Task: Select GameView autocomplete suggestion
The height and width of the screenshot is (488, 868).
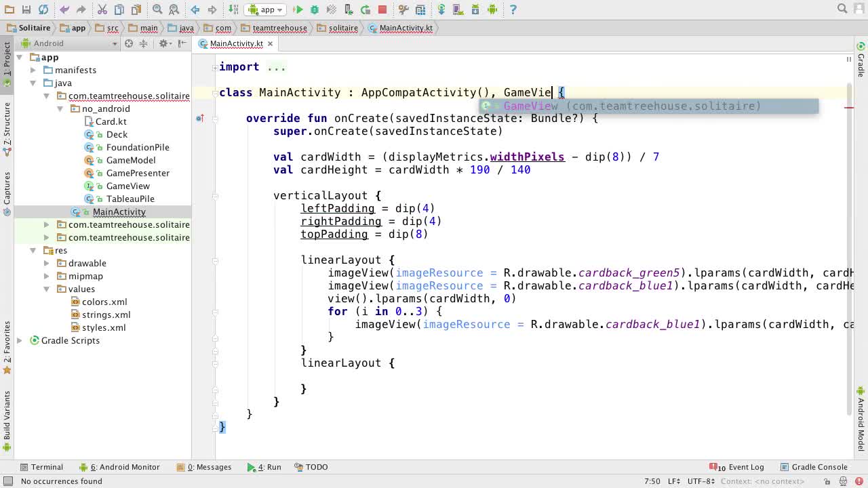Action: point(648,106)
